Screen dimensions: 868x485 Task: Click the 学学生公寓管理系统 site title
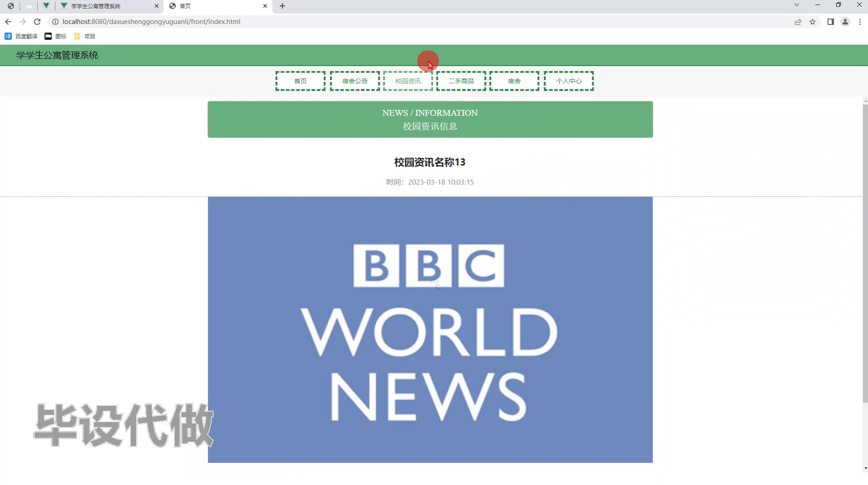click(57, 55)
